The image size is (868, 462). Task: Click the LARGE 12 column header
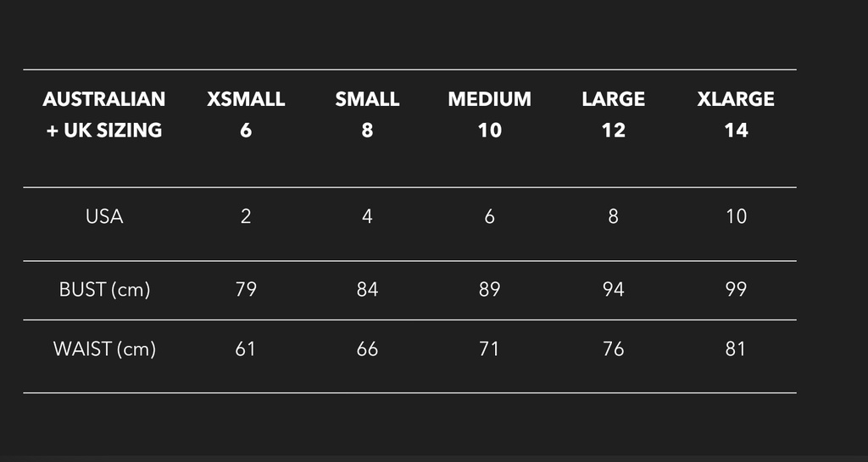[x=613, y=114]
